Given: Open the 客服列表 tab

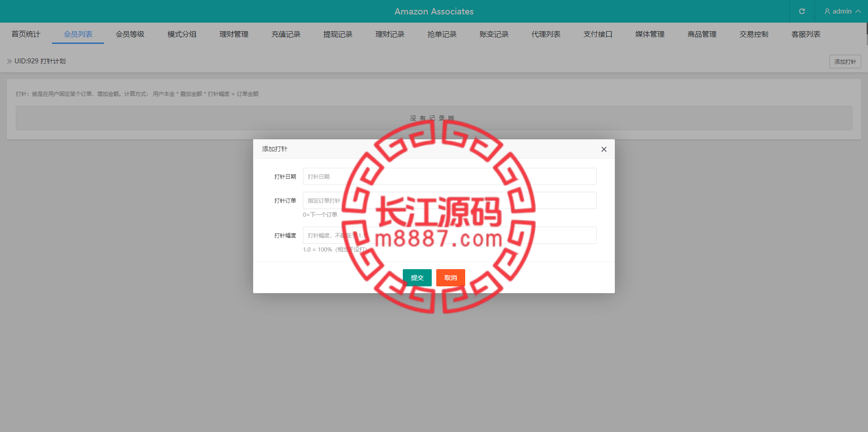Looking at the screenshot, I should pos(806,34).
